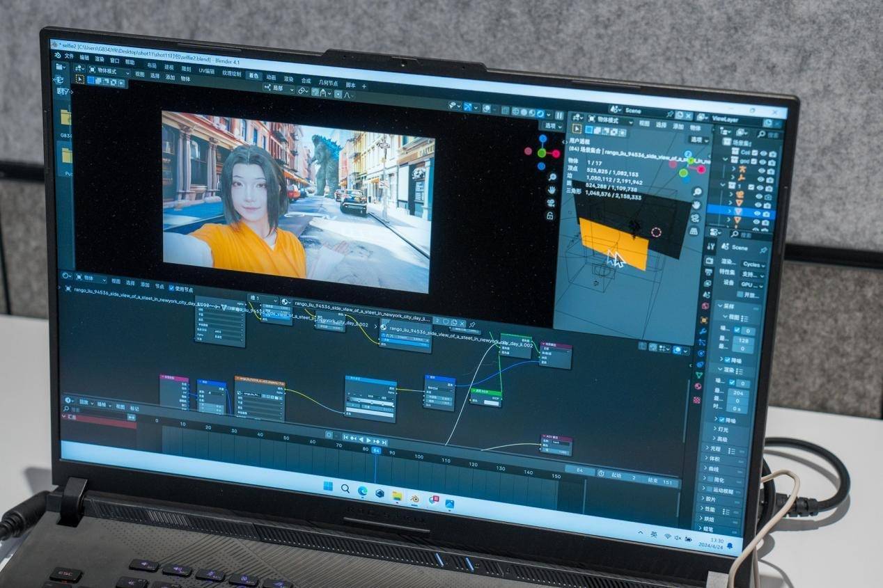Open the 选项 dropdown in the rendered viewport
This screenshot has height=588, width=883.
coord(552,126)
